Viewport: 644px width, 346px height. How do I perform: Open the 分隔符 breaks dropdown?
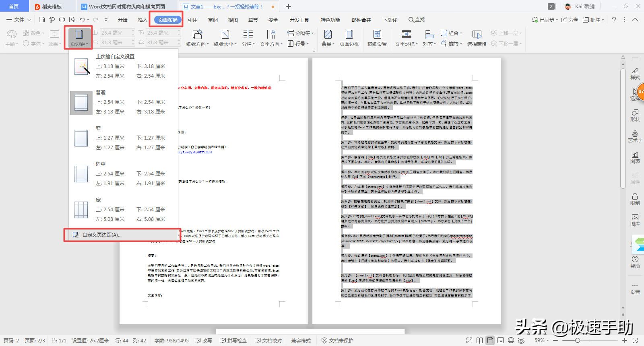click(x=300, y=33)
